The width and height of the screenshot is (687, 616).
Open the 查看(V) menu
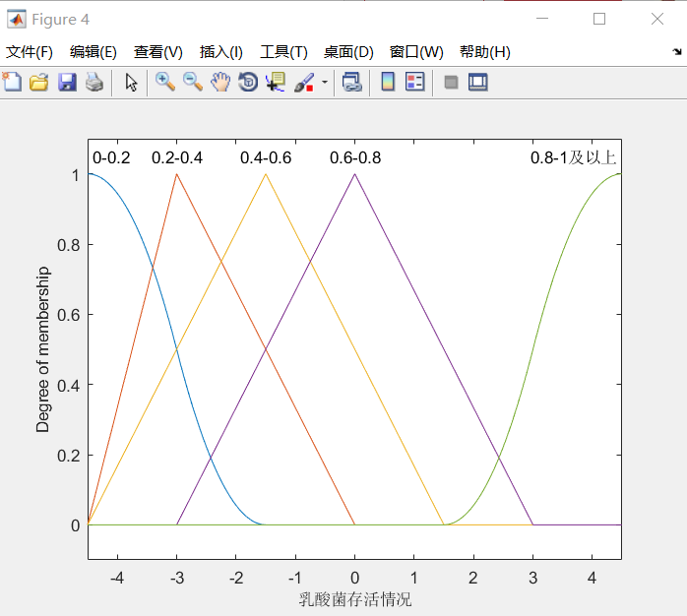[158, 52]
